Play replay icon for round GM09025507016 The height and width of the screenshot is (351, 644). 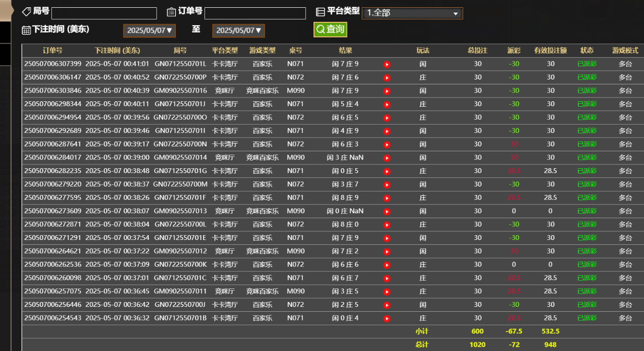tap(387, 91)
